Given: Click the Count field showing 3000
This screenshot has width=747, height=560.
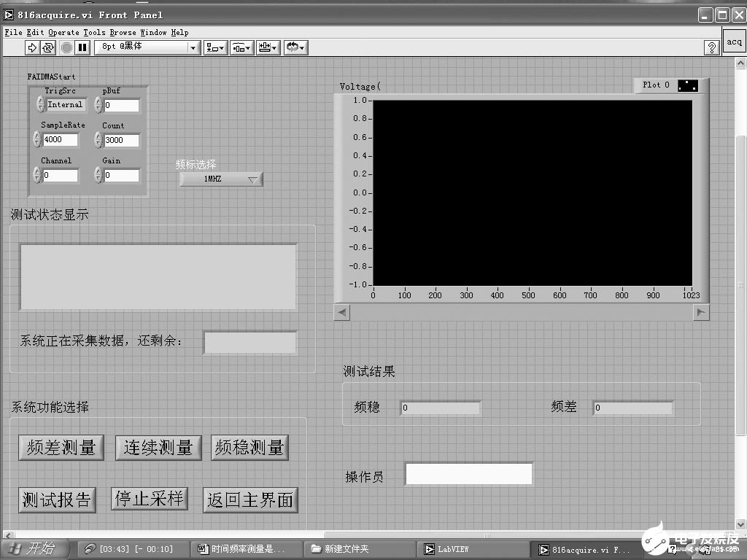Looking at the screenshot, I should click(x=122, y=140).
